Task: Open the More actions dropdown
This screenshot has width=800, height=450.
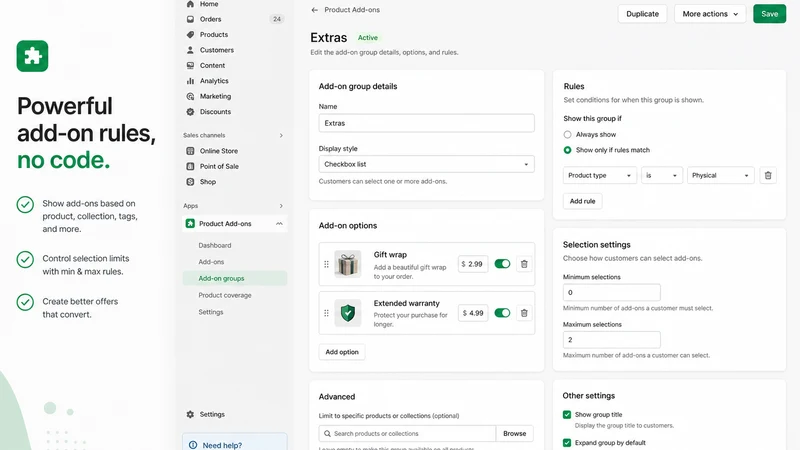Action: tap(710, 14)
